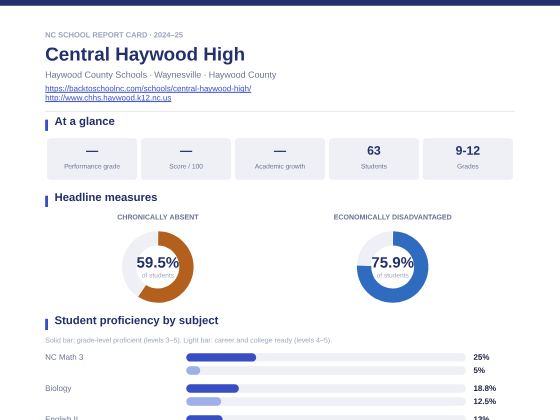Click the NC School Report Card 2024–25 label
Viewport: 560px width, 420px height.
click(114, 35)
